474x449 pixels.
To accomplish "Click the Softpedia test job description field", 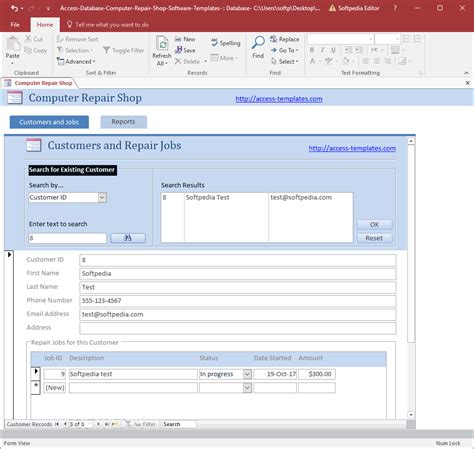I will point(133,374).
